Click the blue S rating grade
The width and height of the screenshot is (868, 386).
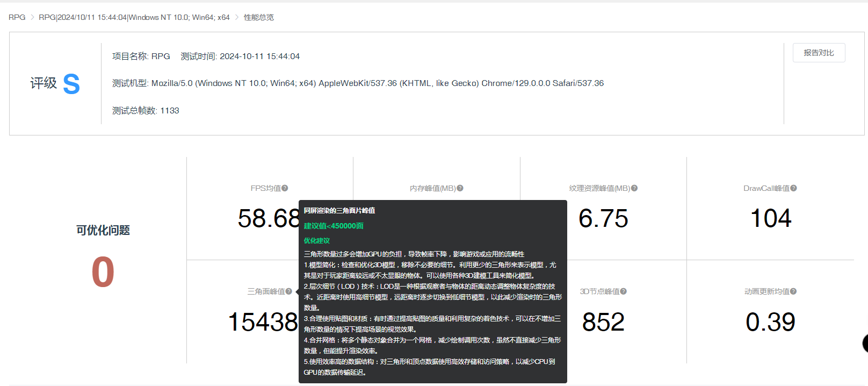click(71, 84)
